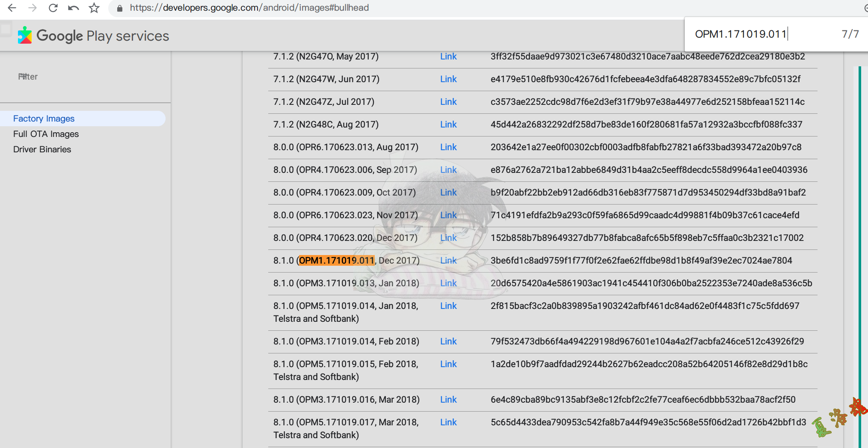Image resolution: width=868 pixels, height=448 pixels.
Task: Click Link for 7.1.2 N2G47O May 2017
Action: pos(448,56)
